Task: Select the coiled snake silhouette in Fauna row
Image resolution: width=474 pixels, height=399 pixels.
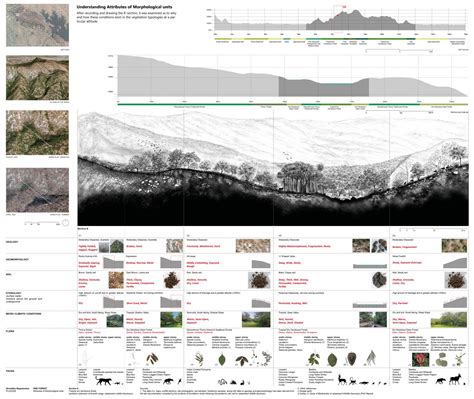Action: tap(222, 382)
